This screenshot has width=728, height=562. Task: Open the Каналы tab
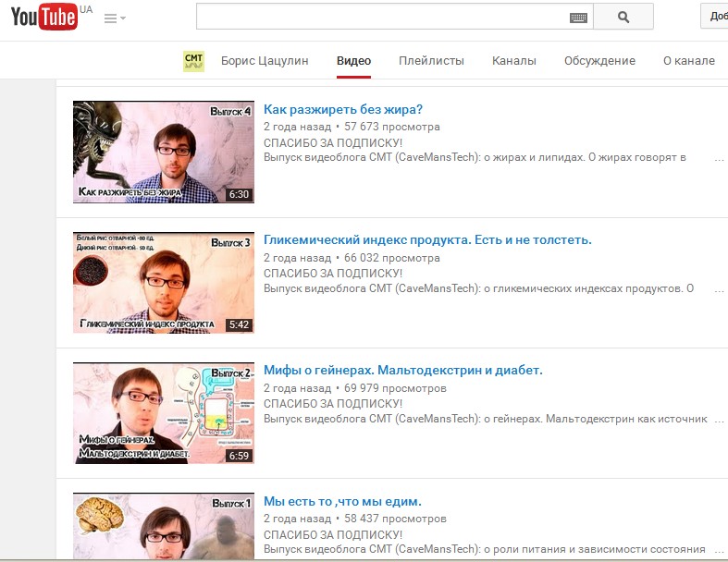(x=513, y=61)
